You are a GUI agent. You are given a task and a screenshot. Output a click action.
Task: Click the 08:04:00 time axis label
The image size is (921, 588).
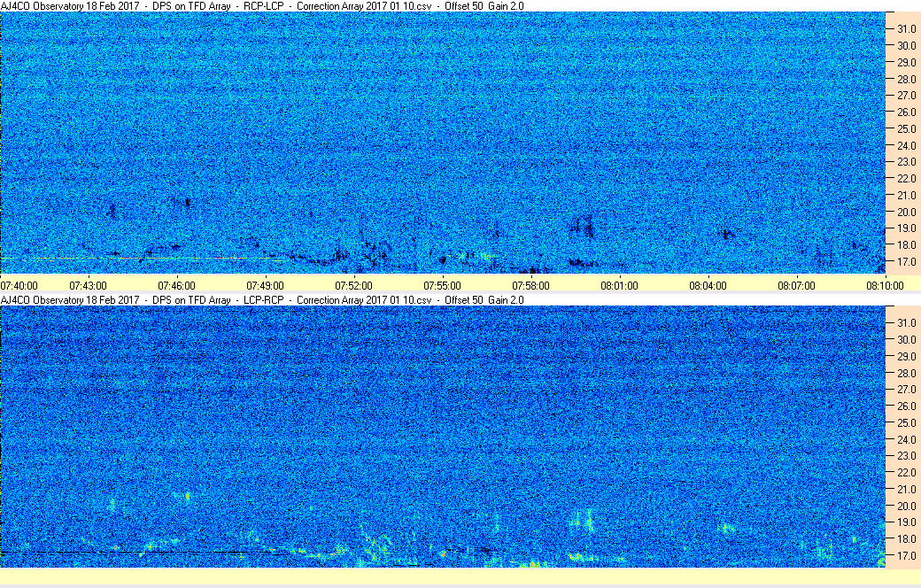pyautogui.click(x=708, y=286)
